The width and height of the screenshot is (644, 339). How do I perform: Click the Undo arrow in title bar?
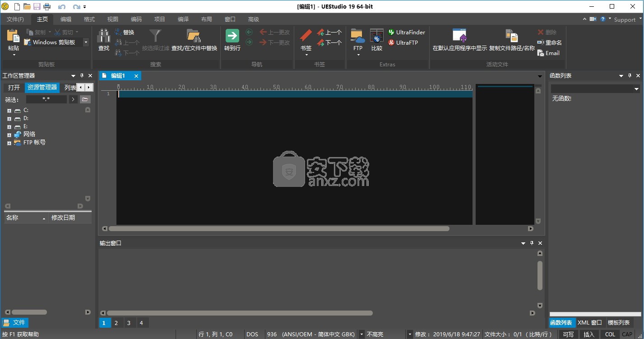click(x=62, y=7)
